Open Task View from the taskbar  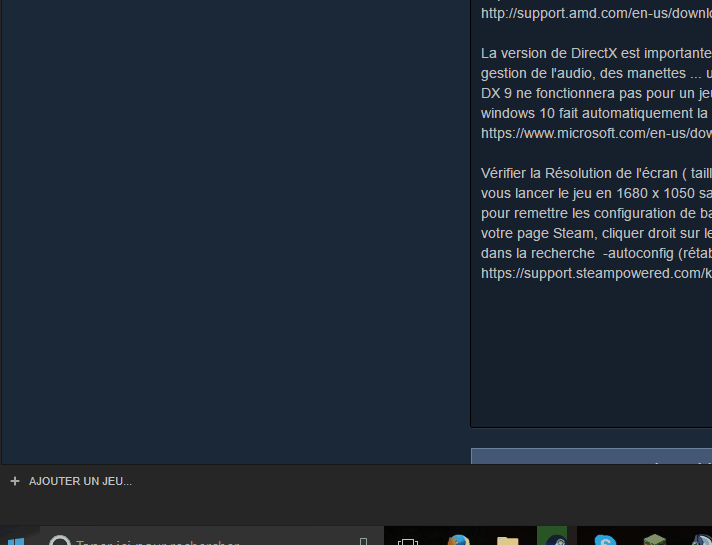coord(407,541)
